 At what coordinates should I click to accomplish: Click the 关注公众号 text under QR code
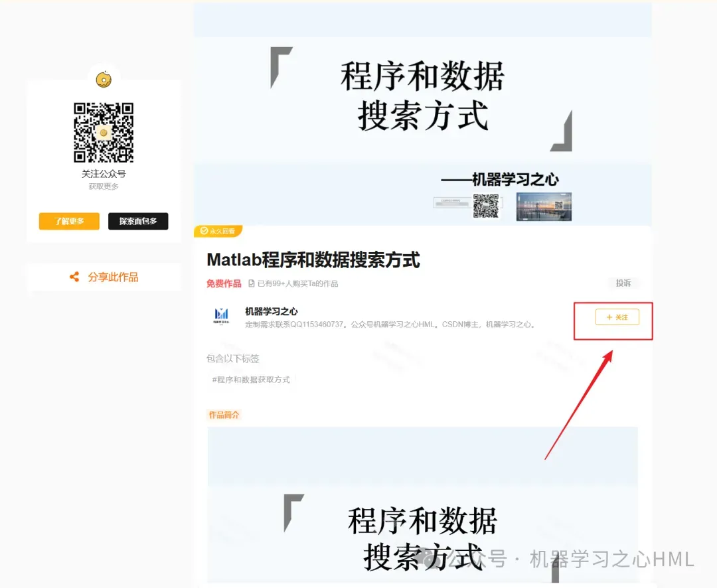104,174
